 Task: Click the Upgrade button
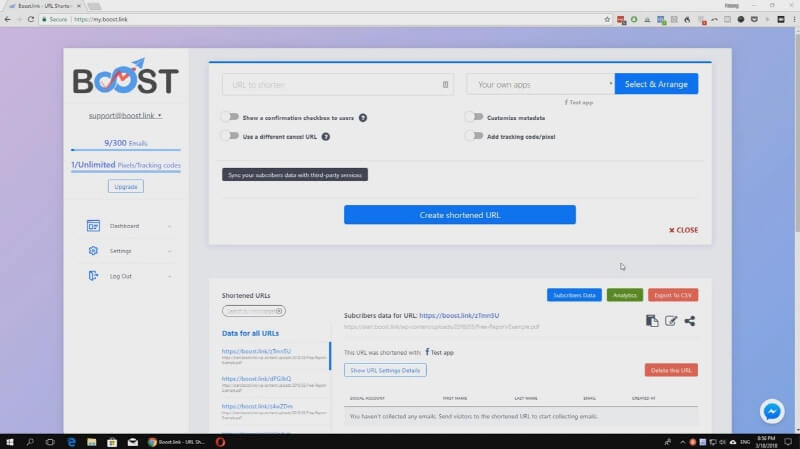point(126,187)
